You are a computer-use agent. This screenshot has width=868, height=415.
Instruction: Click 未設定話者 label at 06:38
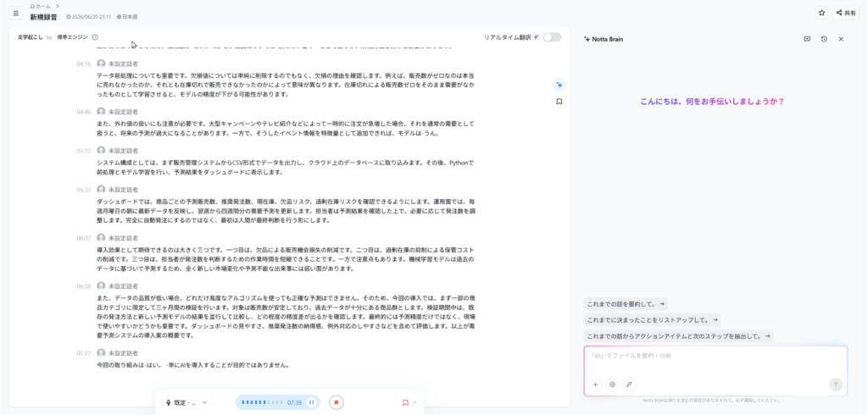pyautogui.click(x=123, y=286)
